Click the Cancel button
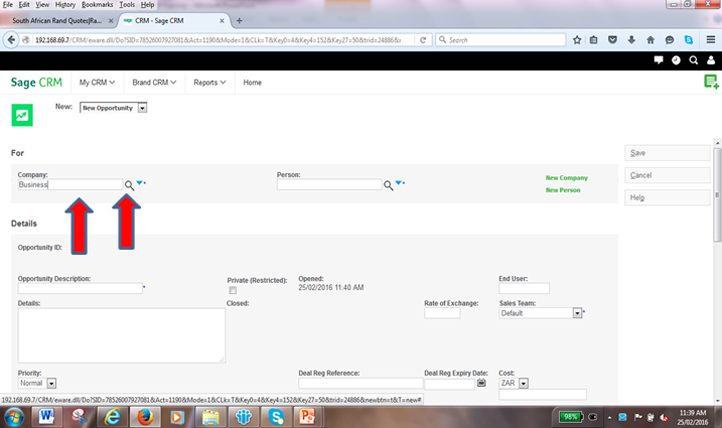Image resolution: width=722 pixels, height=428 pixels. pyautogui.click(x=667, y=175)
